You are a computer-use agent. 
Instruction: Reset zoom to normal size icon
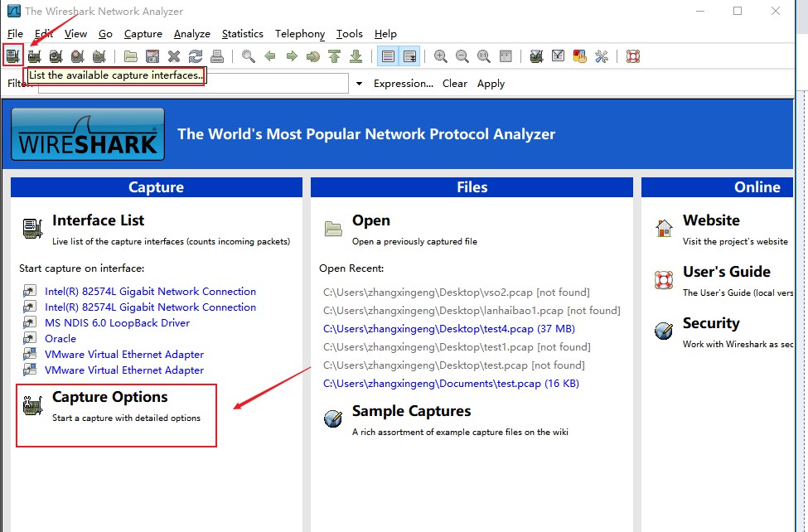pyautogui.click(x=484, y=56)
